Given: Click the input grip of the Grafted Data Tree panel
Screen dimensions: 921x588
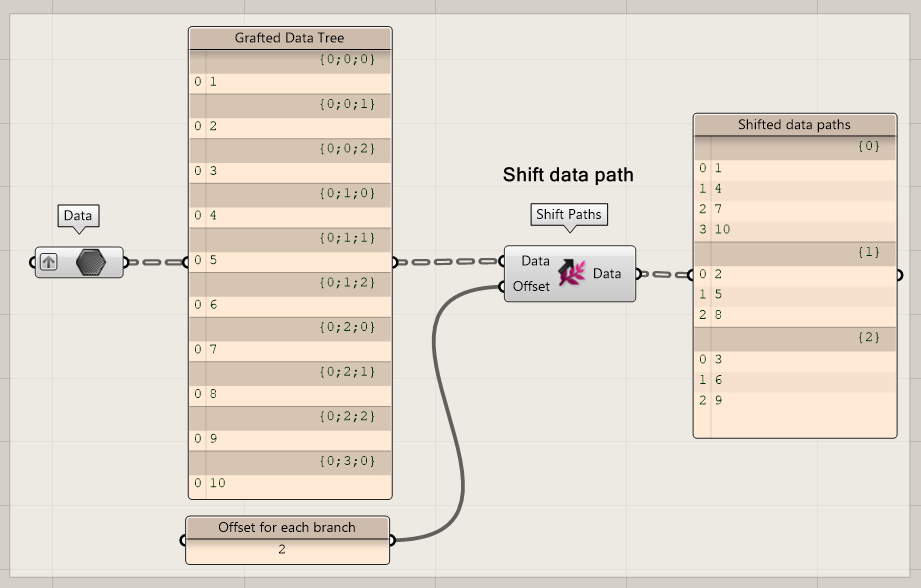Looking at the screenshot, I should [x=185, y=263].
